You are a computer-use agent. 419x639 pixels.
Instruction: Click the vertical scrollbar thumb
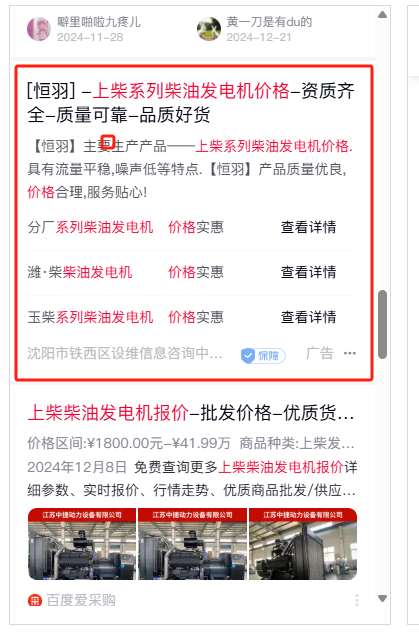pyautogui.click(x=382, y=324)
